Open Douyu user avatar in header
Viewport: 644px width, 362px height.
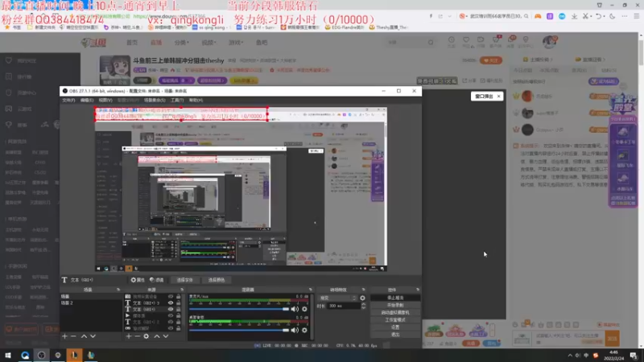(x=549, y=42)
